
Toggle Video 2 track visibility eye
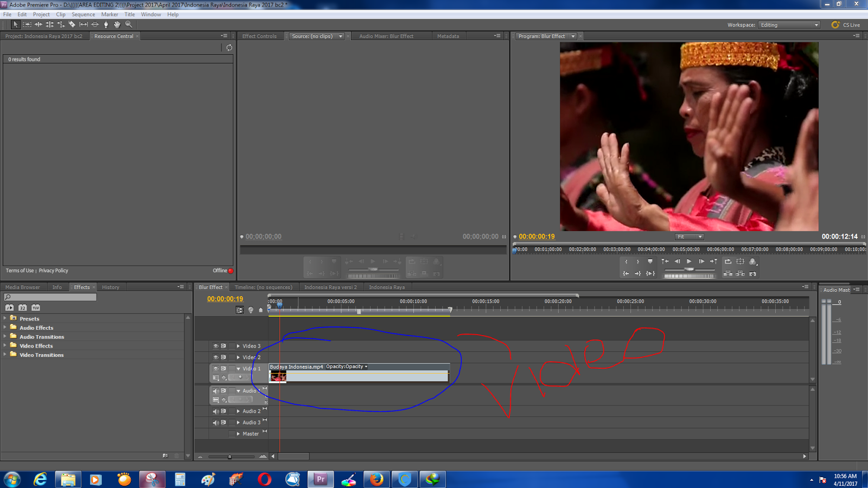point(215,357)
